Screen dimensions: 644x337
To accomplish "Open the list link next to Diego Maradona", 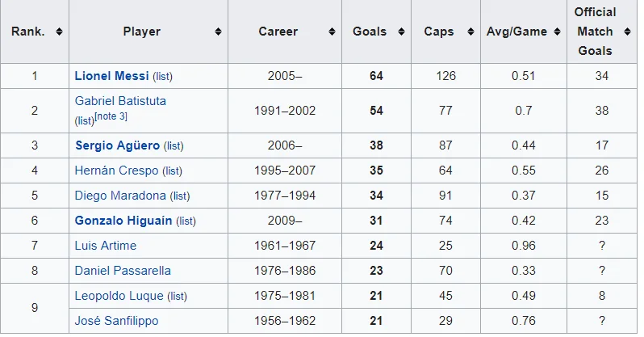I will pos(180,196).
